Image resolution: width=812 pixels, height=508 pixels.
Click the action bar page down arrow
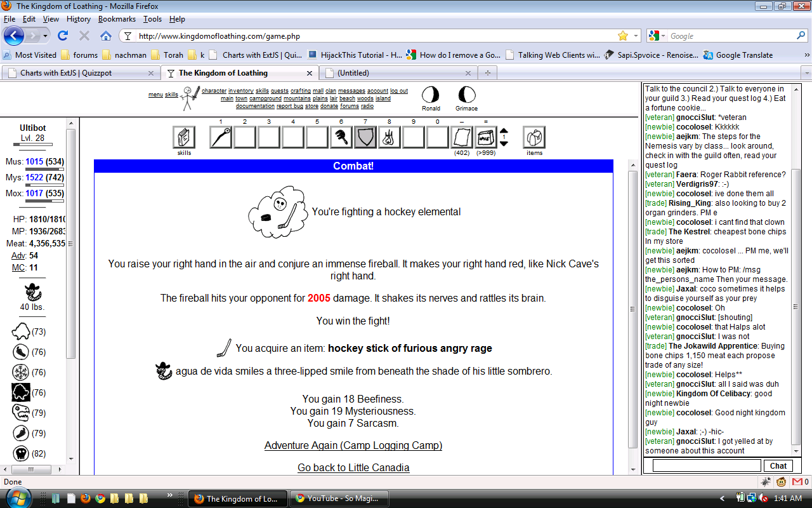click(x=504, y=144)
